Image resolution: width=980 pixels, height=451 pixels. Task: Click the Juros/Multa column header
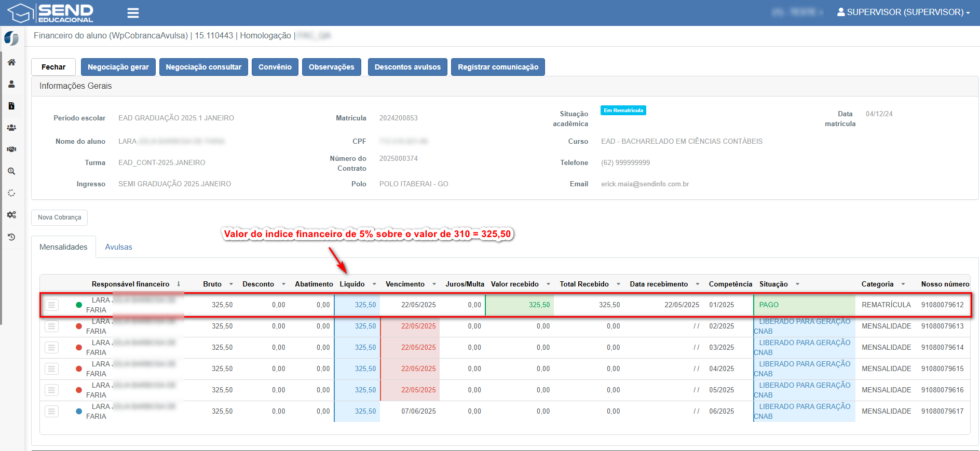click(465, 284)
